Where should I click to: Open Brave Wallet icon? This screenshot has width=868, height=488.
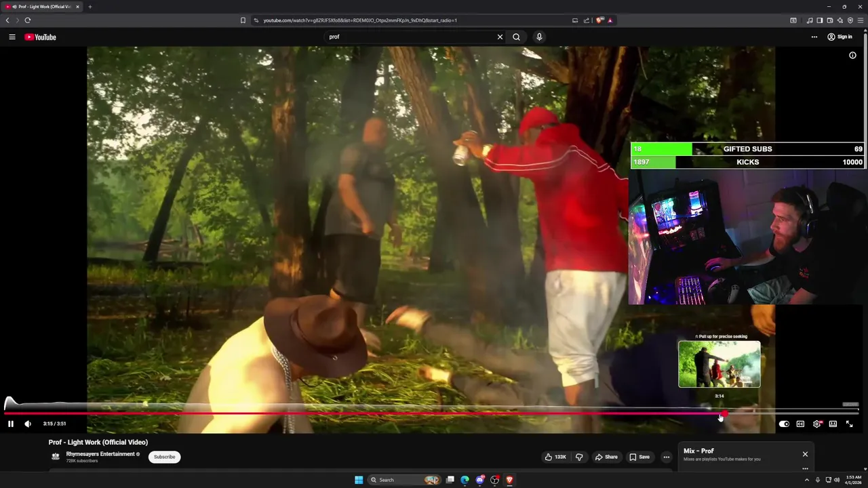pos(829,20)
